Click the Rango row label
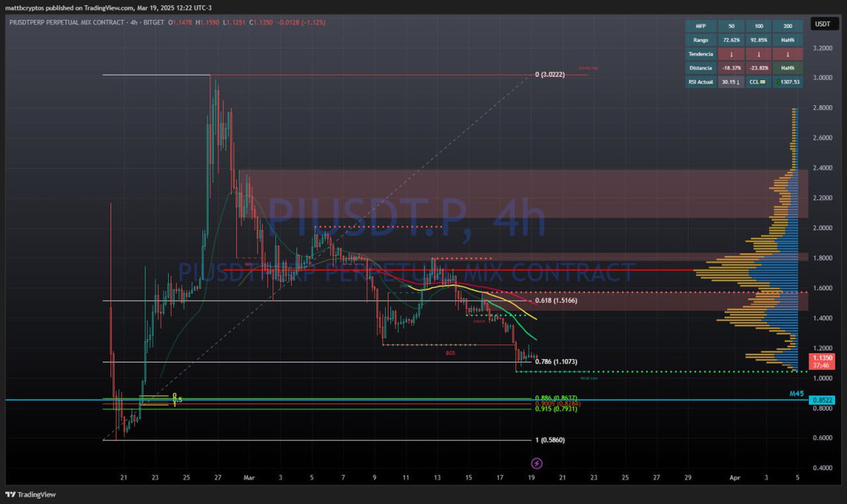847x504 pixels. pos(702,39)
